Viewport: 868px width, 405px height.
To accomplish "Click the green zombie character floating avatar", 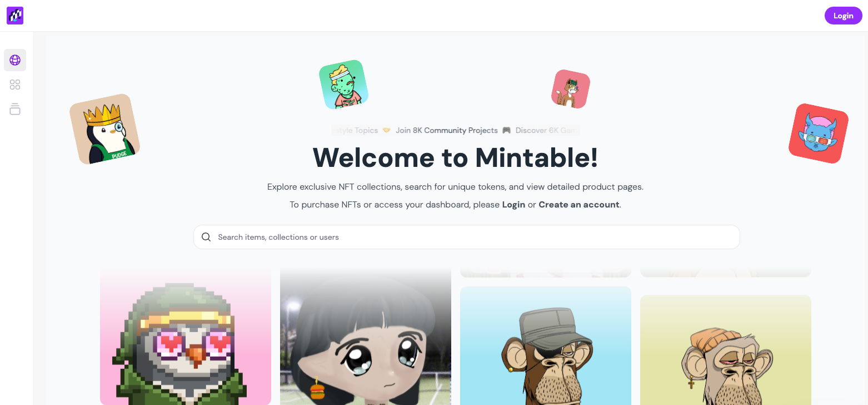I will 343,85.
